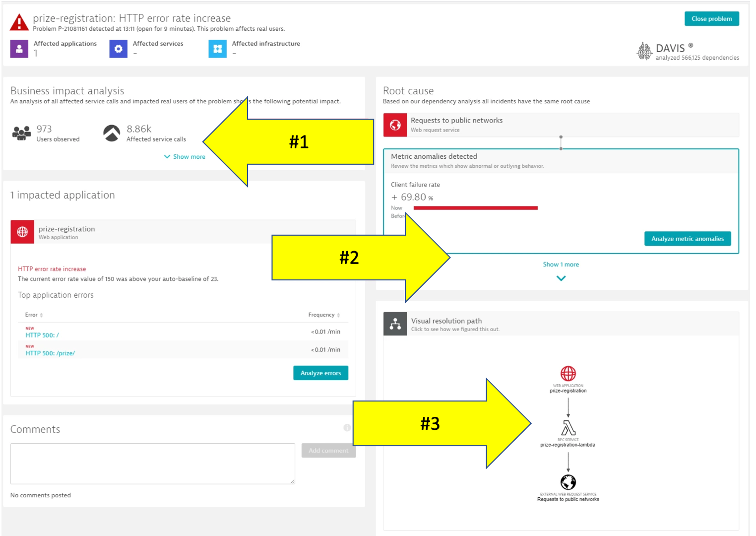Screen dimensions: 756x536
Task: Open the Visual resolution path header
Action: pyautogui.click(x=561, y=324)
